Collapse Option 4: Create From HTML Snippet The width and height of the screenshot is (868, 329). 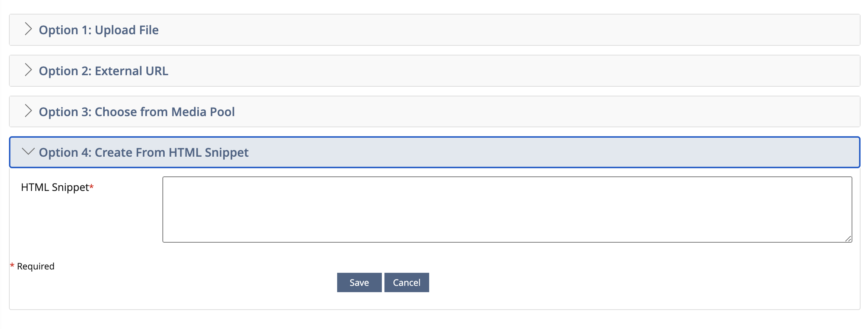click(434, 153)
